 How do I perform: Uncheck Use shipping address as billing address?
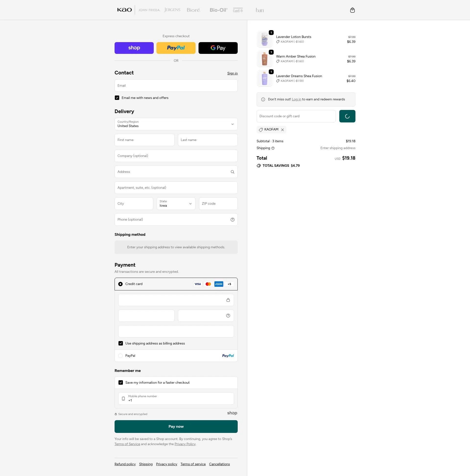click(120, 343)
